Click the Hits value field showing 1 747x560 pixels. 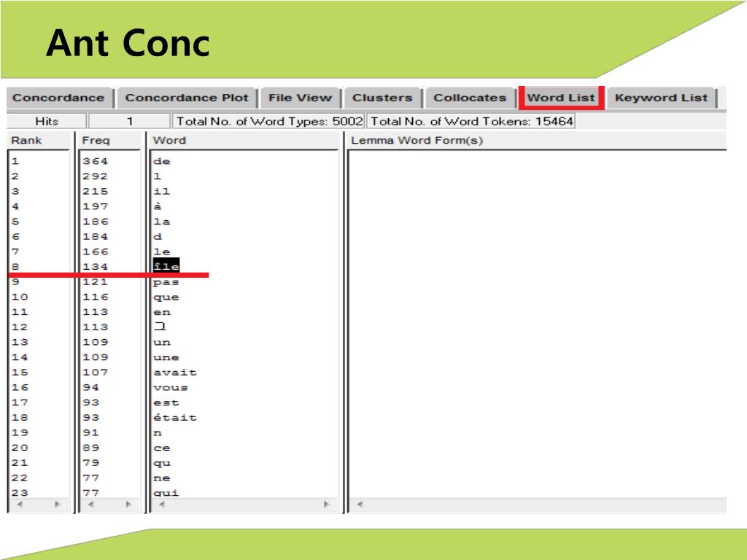click(130, 122)
